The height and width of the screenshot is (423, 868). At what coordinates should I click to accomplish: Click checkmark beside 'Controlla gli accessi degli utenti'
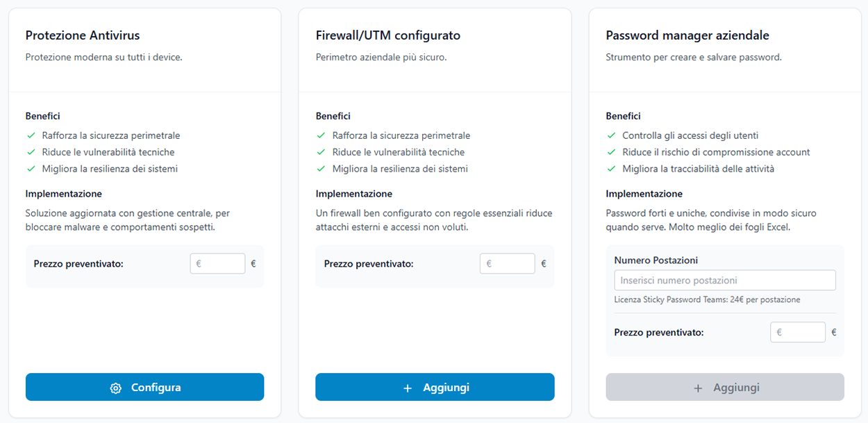click(x=611, y=135)
